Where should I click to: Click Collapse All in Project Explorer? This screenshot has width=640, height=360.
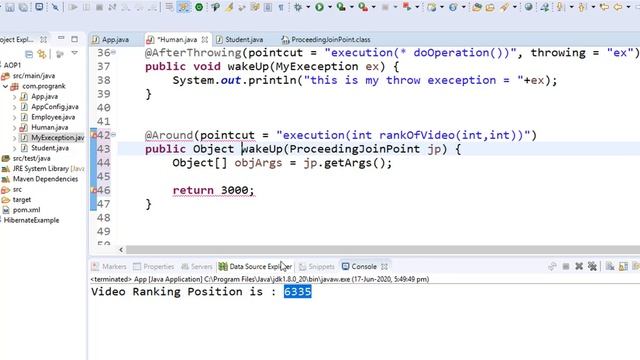click(29, 54)
